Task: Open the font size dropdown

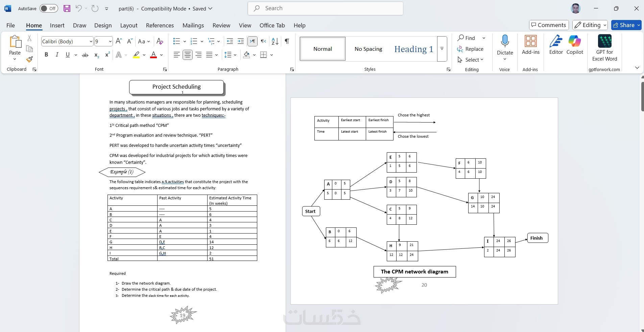Action: point(110,41)
